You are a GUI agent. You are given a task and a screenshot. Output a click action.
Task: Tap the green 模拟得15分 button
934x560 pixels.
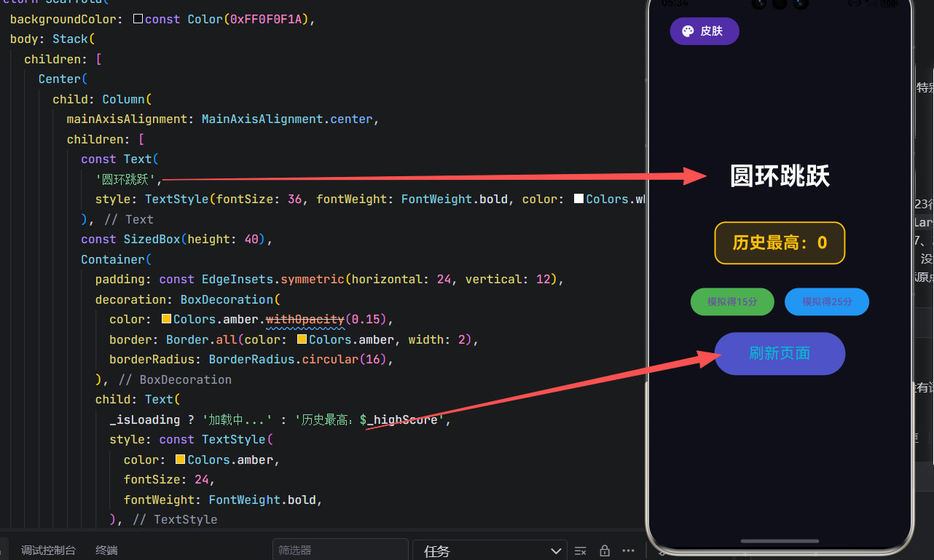[732, 301]
